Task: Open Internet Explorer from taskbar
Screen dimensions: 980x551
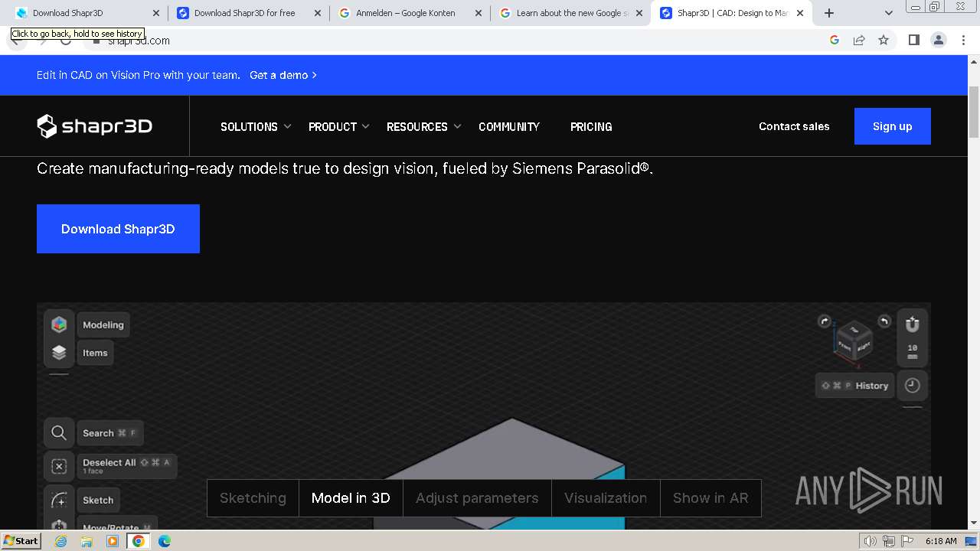Action: pos(60,541)
